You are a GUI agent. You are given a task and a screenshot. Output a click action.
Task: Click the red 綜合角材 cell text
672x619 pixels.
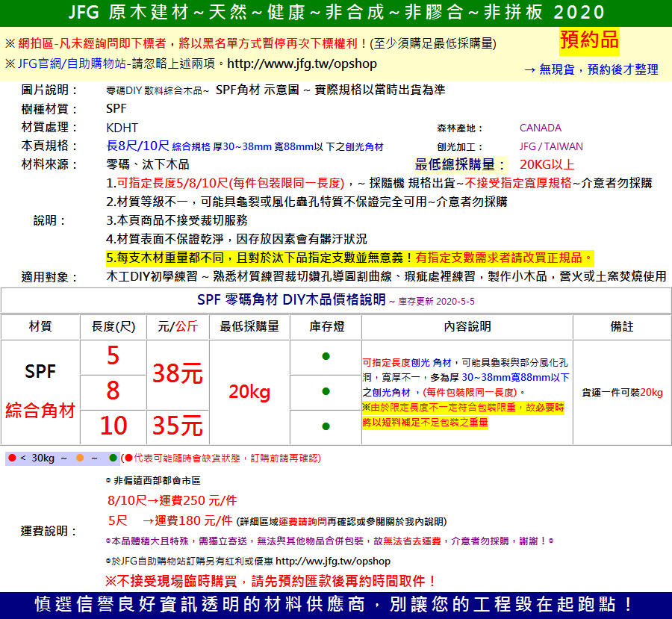pyautogui.click(x=40, y=411)
